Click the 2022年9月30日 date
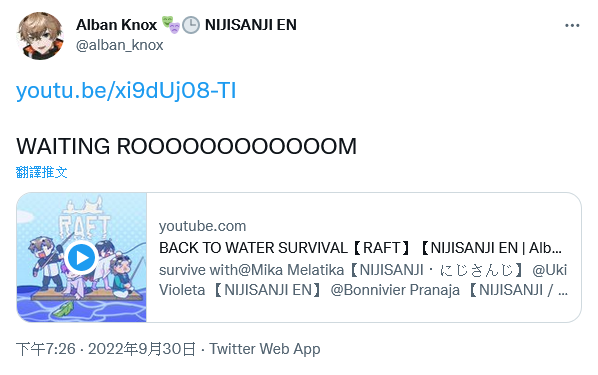Viewport: 598px width, 375px height. pyautogui.click(x=142, y=349)
